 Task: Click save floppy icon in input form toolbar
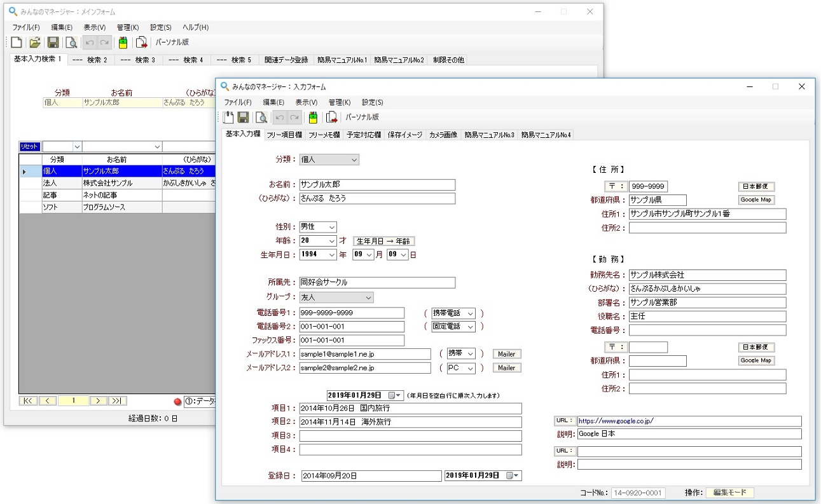click(243, 118)
